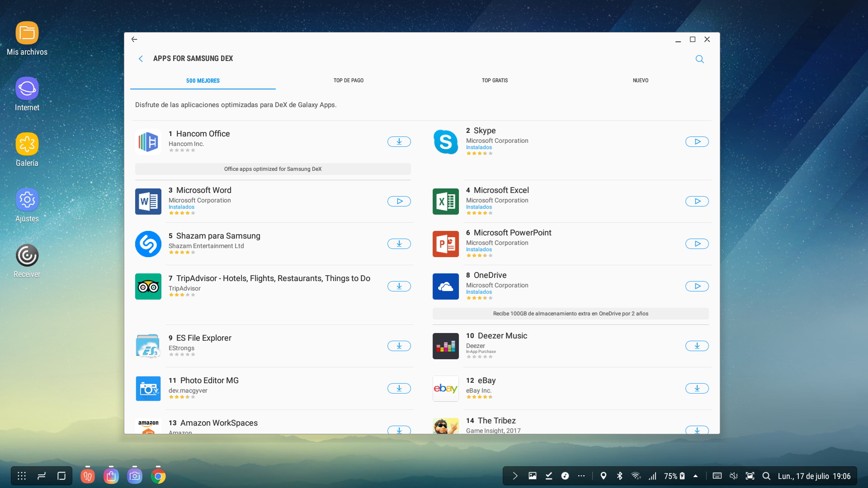Open the clock showing 19:06
Image resolution: width=868 pixels, height=488 pixels.
tap(842, 476)
